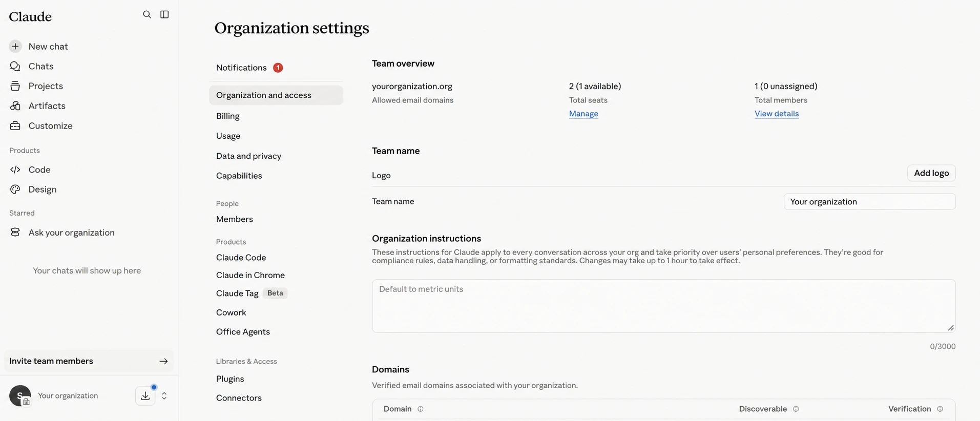
Task: Click the 1 (0 unassigned) members text
Action: coord(786,86)
